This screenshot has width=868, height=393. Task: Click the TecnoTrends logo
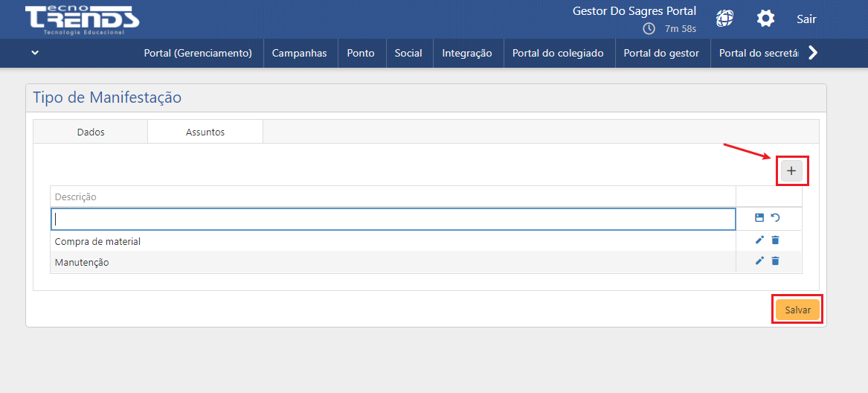click(82, 19)
